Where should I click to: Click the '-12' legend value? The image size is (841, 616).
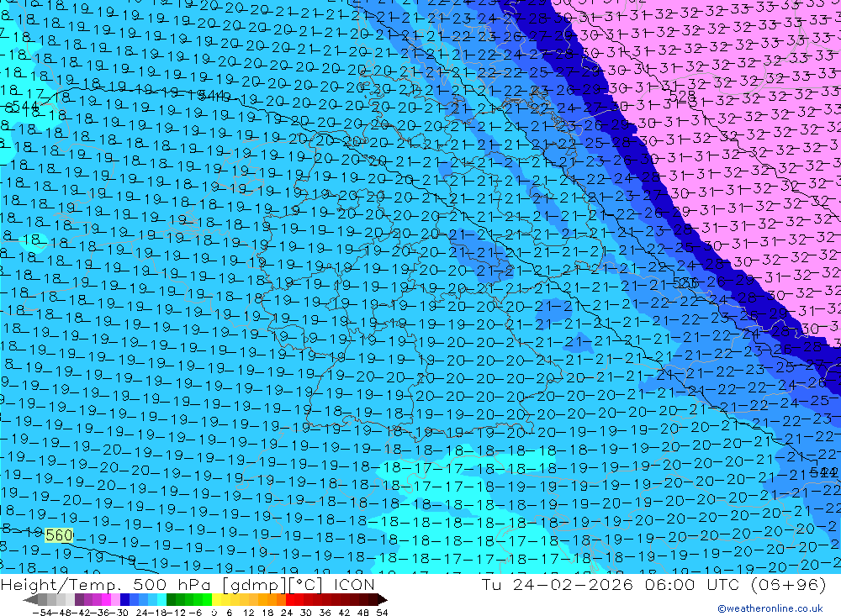(x=177, y=613)
